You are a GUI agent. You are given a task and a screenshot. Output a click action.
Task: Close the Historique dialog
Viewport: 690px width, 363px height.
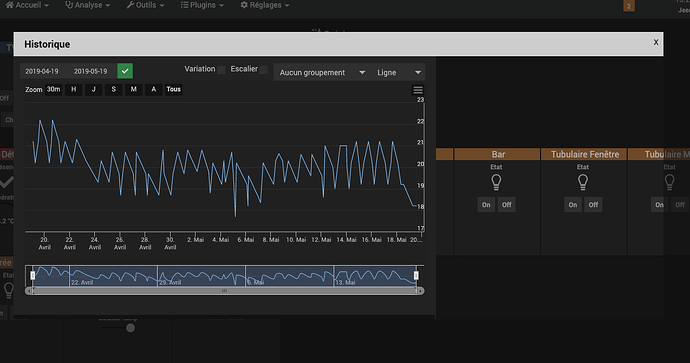pyautogui.click(x=656, y=42)
